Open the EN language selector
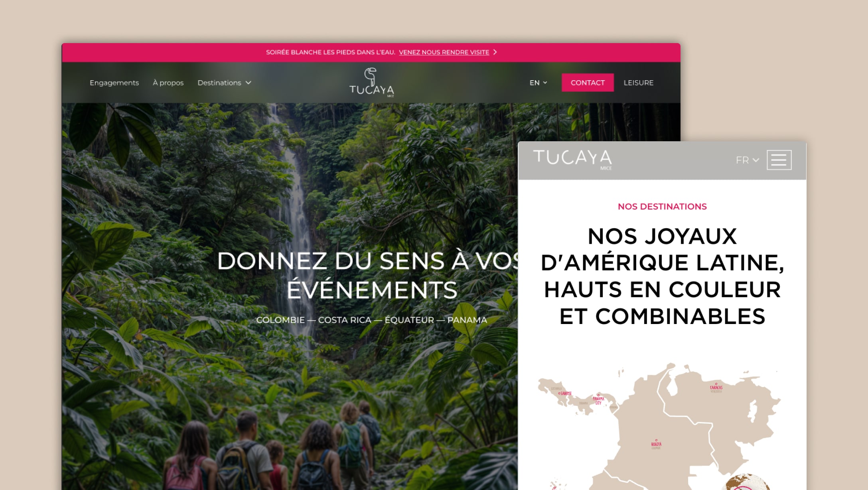 [x=538, y=83]
